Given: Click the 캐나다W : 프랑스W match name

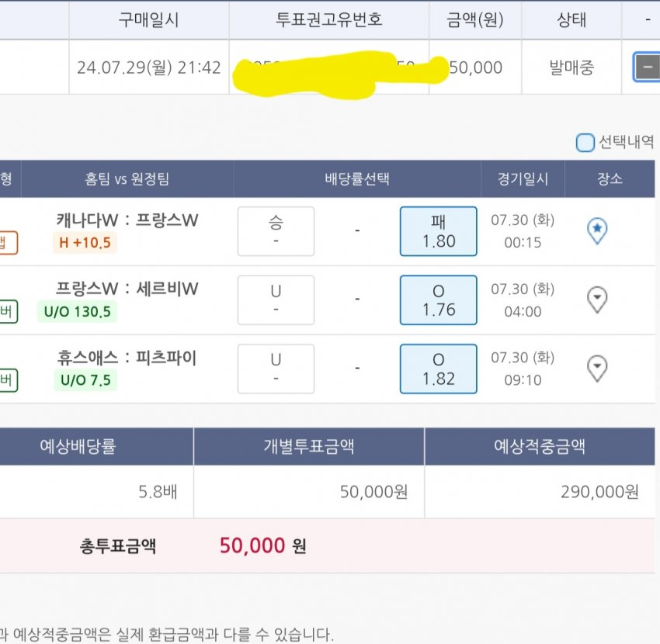Looking at the screenshot, I should click(127, 220).
